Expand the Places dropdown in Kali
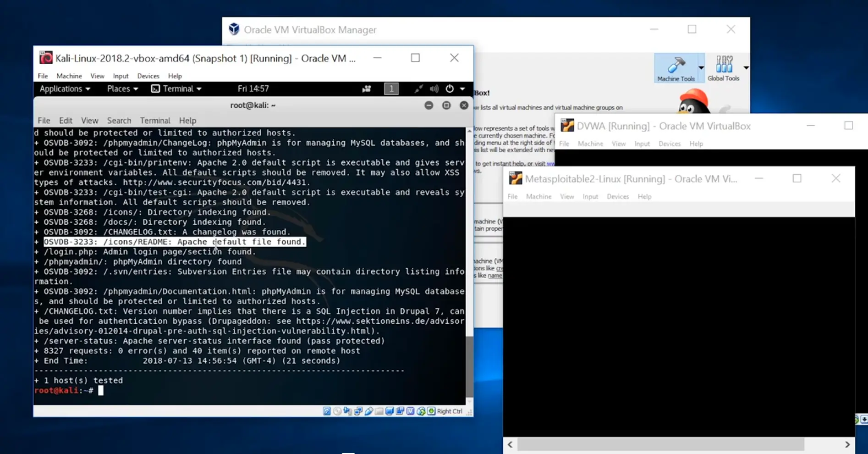 click(122, 89)
